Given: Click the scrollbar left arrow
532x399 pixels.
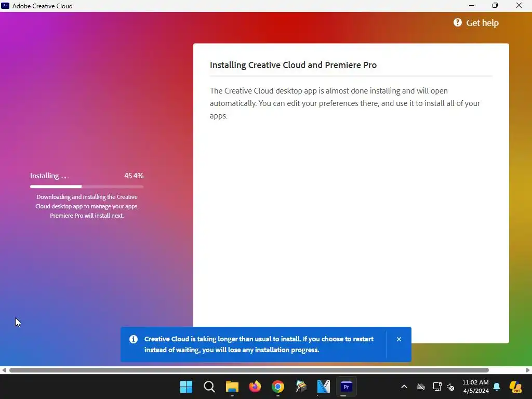Looking at the screenshot, I should click(4, 370).
